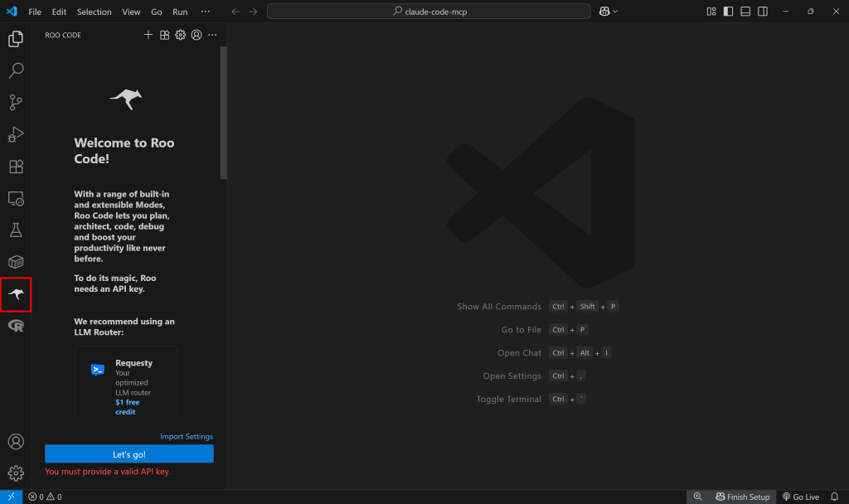Open the Extensions view
This screenshot has height=504, width=849.
coord(15,166)
